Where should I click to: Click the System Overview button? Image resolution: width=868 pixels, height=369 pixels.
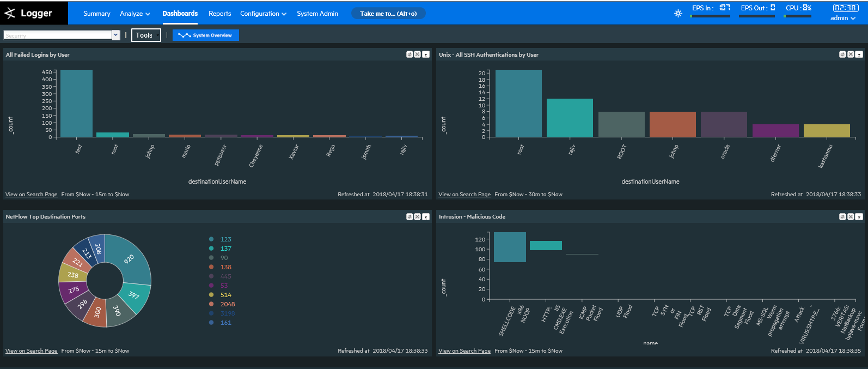click(x=206, y=35)
